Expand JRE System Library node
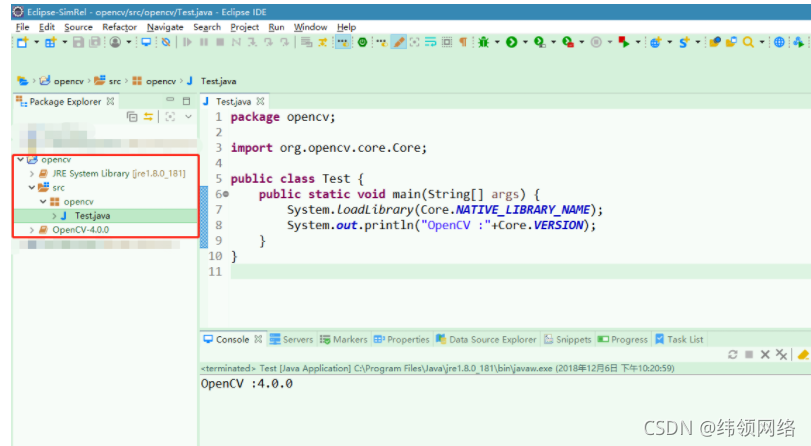The image size is (811, 446). 32,173
